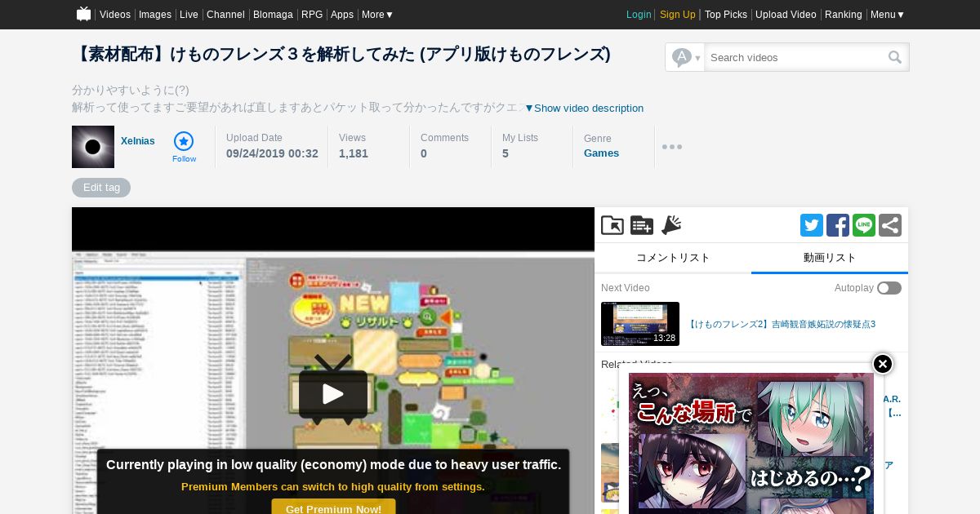This screenshot has height=514, width=980.
Task: Click the magnifying glass search icon
Action: pyautogui.click(x=895, y=57)
